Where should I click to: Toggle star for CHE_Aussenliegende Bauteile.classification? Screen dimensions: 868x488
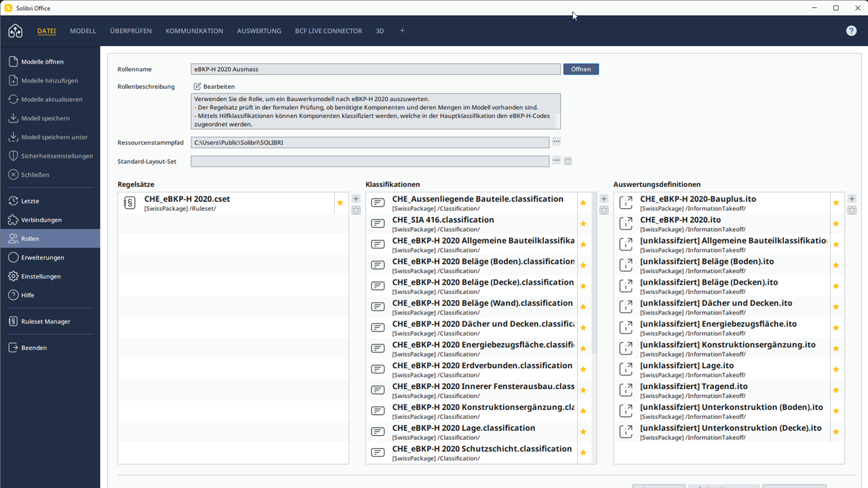click(x=583, y=203)
